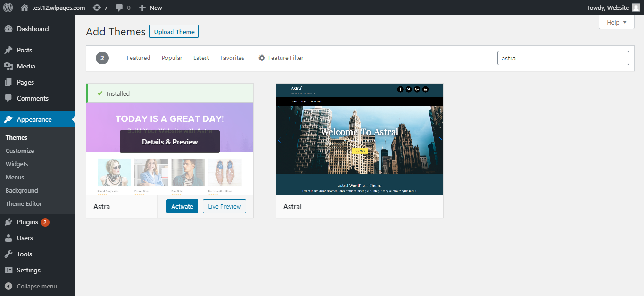
Task: Click Details & Preview on Astra
Action: [x=170, y=142]
